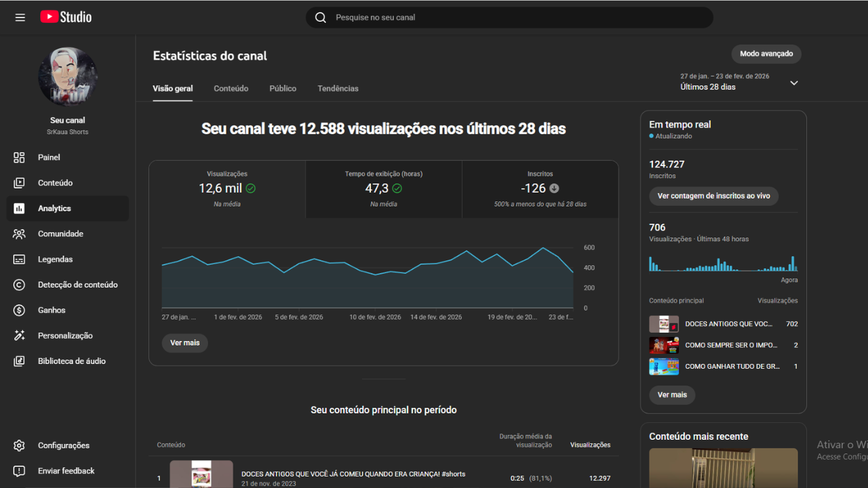Click the Ganhos dollar icon
The width and height of the screenshot is (868, 488).
coord(19,310)
